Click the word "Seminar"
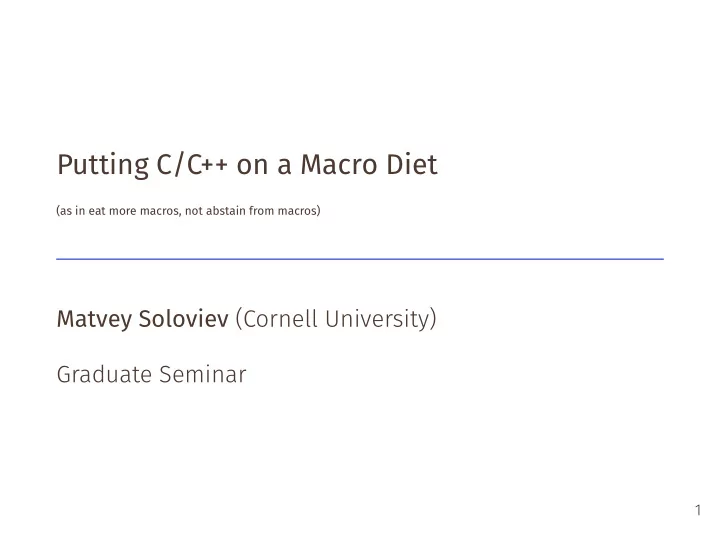Image resolution: width=720 pixels, height=541 pixels. 203,374
